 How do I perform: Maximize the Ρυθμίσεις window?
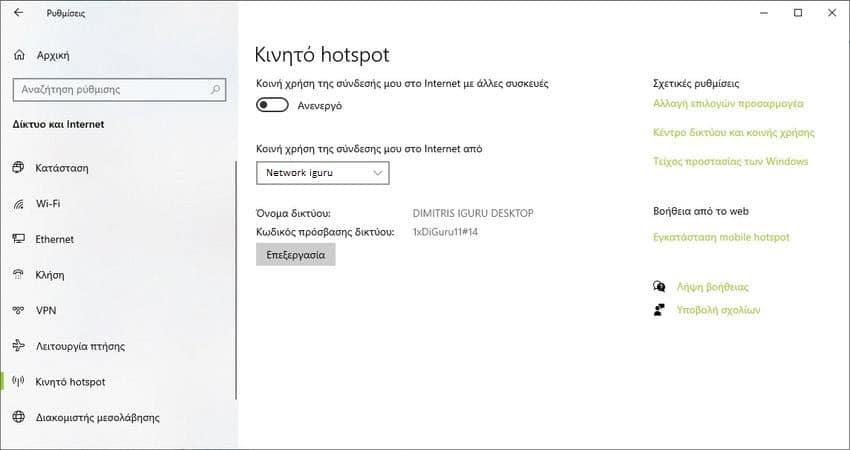coord(798,13)
